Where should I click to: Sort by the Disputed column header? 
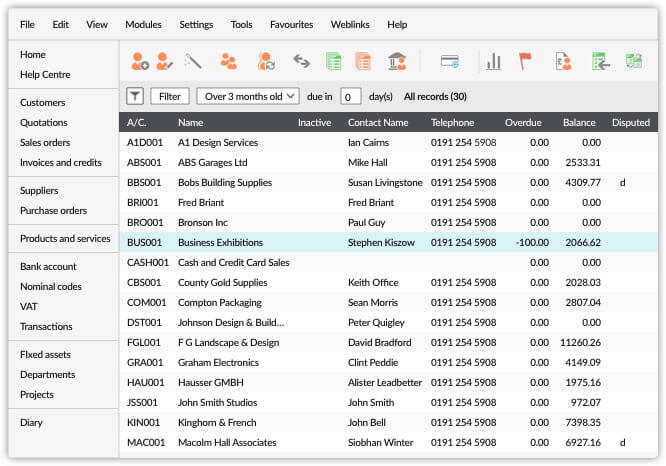click(630, 122)
